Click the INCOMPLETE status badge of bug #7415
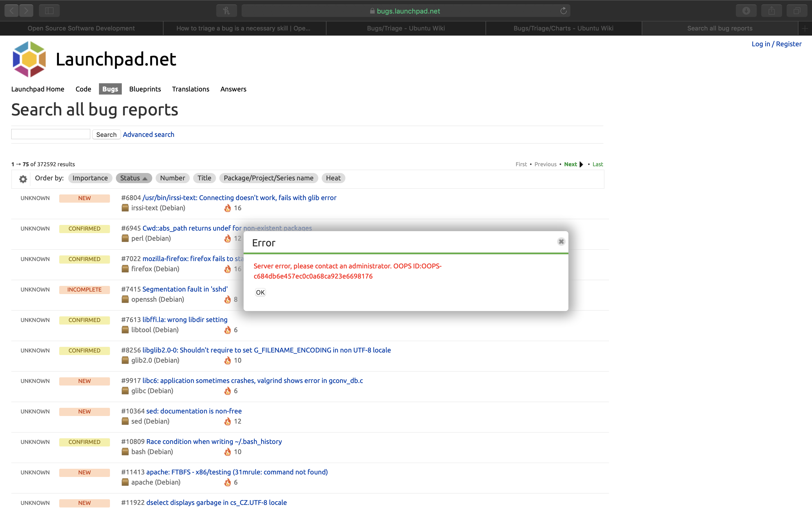This screenshot has height=508, width=812. coord(85,290)
